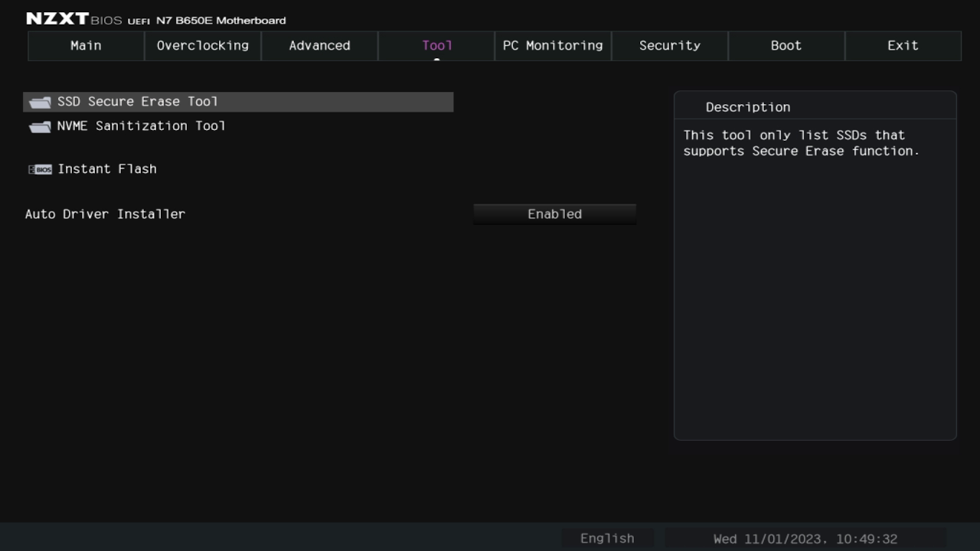Switch to the Boot tab

click(x=786, y=45)
